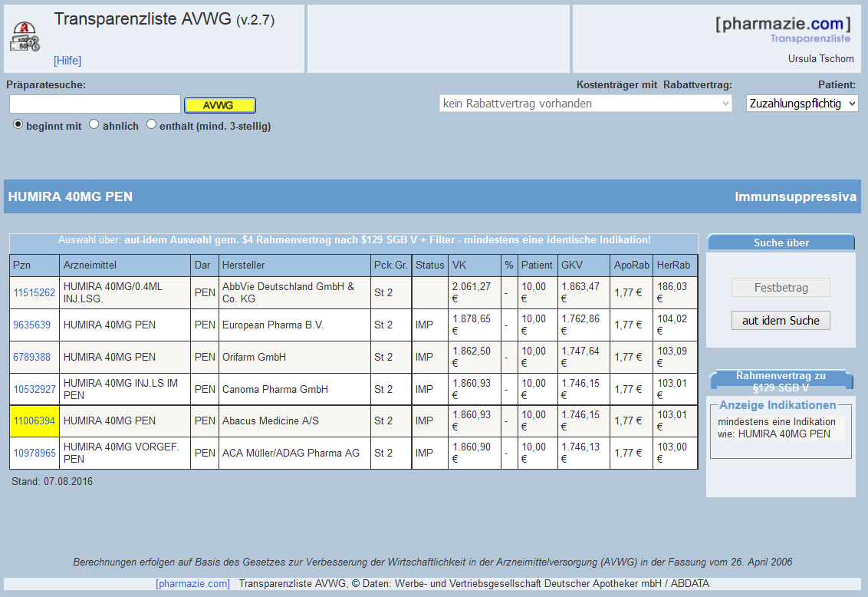Click the 'HUMIRA 40MG PEN' title heading

(x=71, y=196)
